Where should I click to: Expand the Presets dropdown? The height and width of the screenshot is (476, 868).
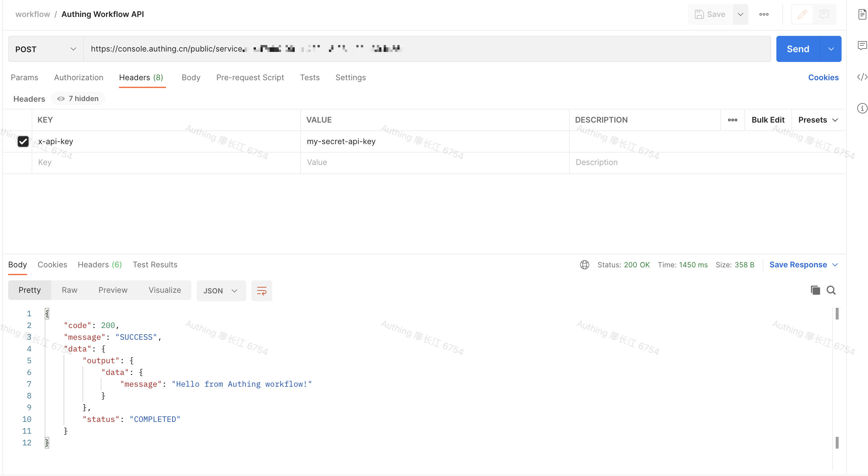818,120
